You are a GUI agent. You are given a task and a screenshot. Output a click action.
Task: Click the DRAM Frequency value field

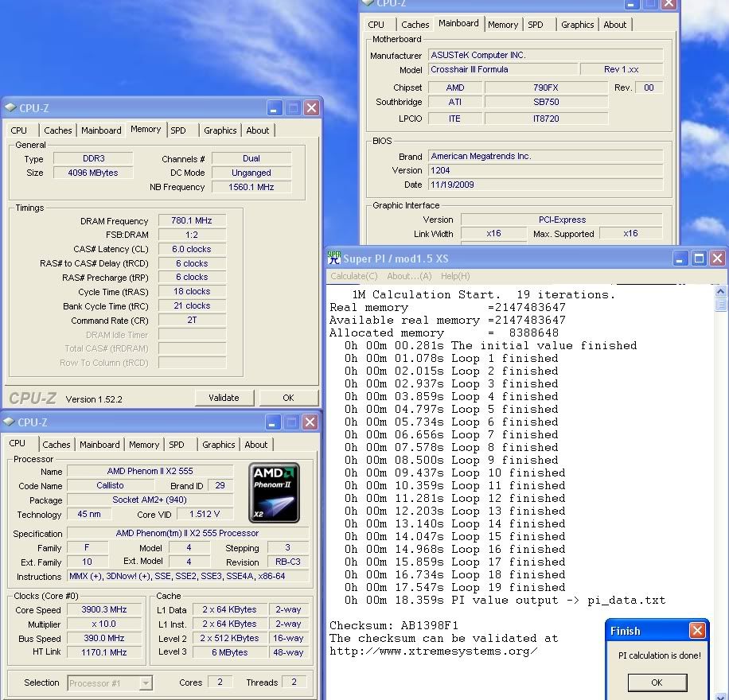coord(192,220)
